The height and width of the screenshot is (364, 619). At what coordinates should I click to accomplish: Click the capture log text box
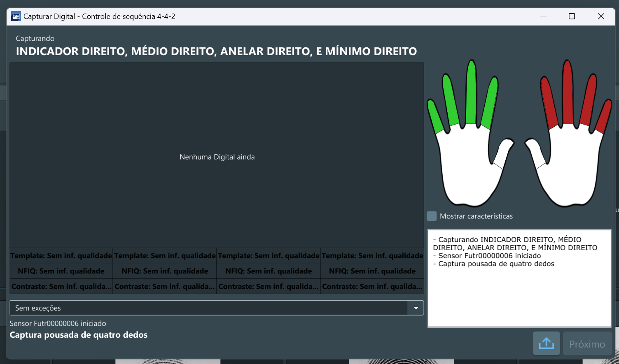[519, 278]
